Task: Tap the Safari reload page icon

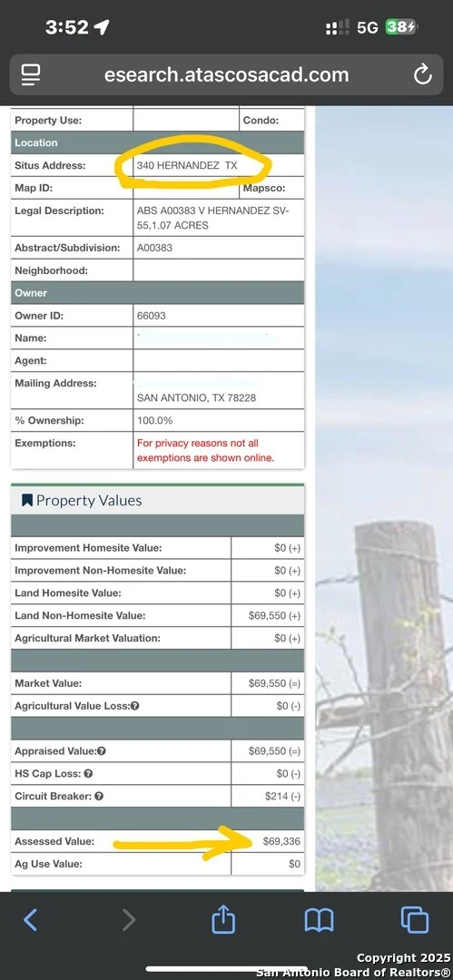Action: tap(423, 75)
